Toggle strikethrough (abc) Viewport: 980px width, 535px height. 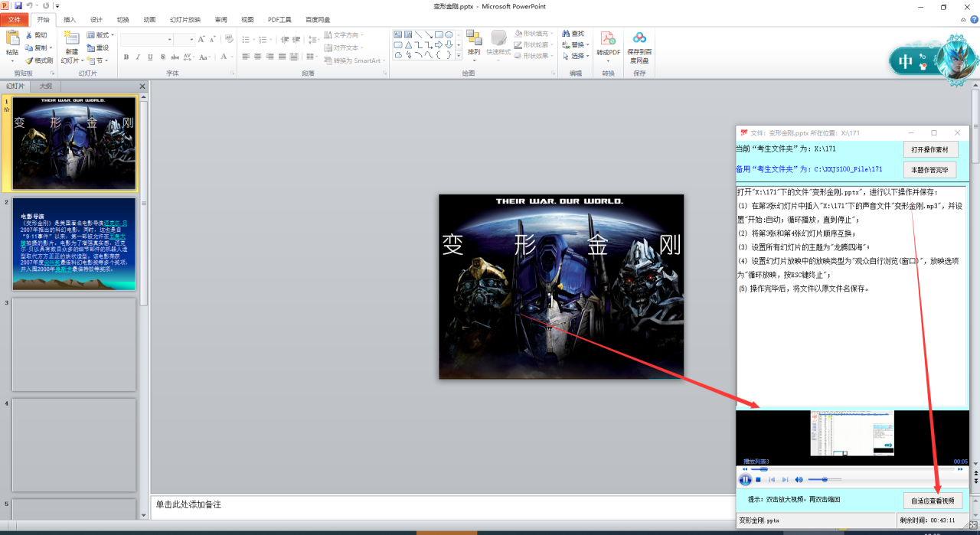coord(175,57)
